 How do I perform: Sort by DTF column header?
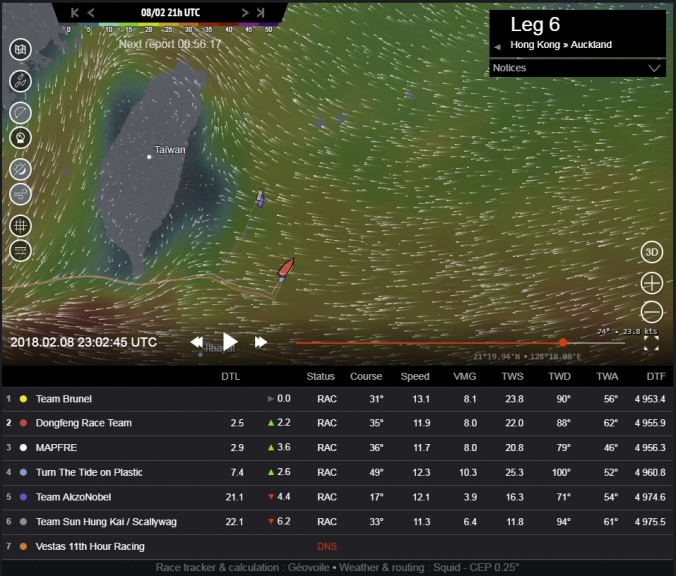point(656,376)
